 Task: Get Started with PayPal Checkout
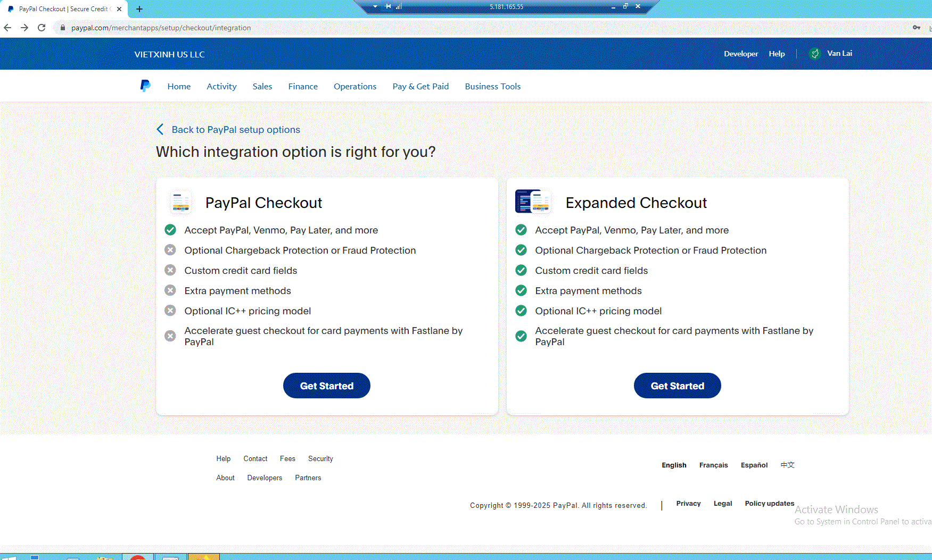pyautogui.click(x=327, y=386)
